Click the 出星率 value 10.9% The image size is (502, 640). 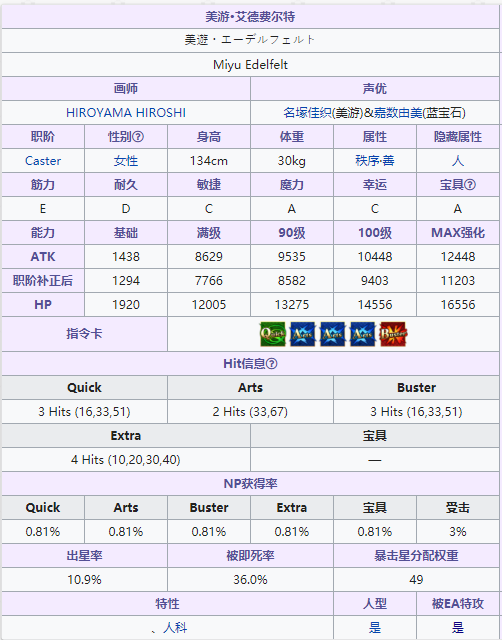coord(84,580)
